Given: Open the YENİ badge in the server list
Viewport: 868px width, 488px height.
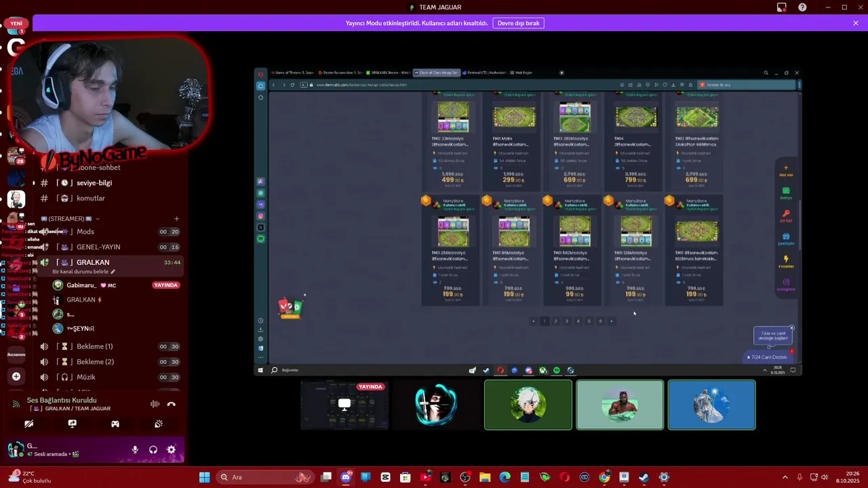Looking at the screenshot, I should pos(16,23).
